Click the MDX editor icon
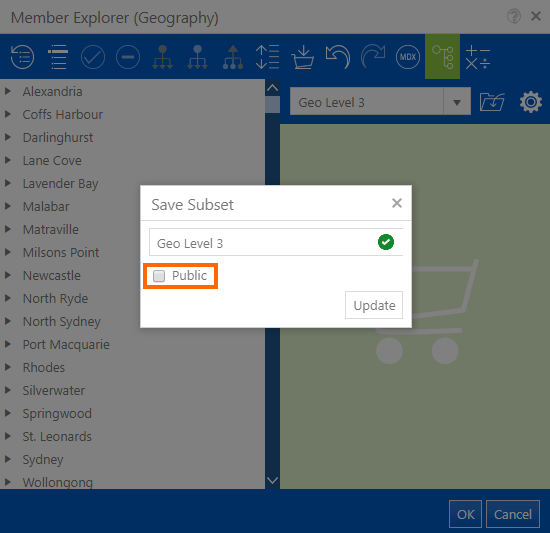The height and width of the screenshot is (533, 550). [x=408, y=57]
